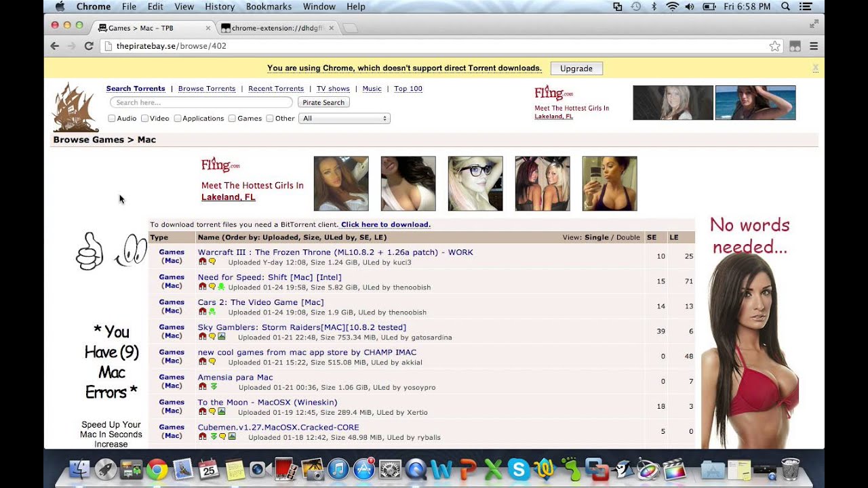Open To the Moon - MacOSX torrent

(x=267, y=403)
